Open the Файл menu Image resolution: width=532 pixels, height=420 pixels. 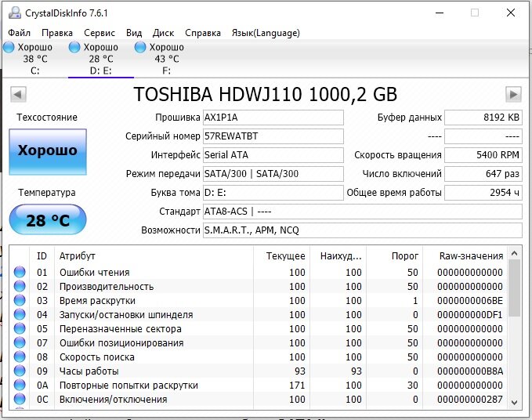click(19, 33)
